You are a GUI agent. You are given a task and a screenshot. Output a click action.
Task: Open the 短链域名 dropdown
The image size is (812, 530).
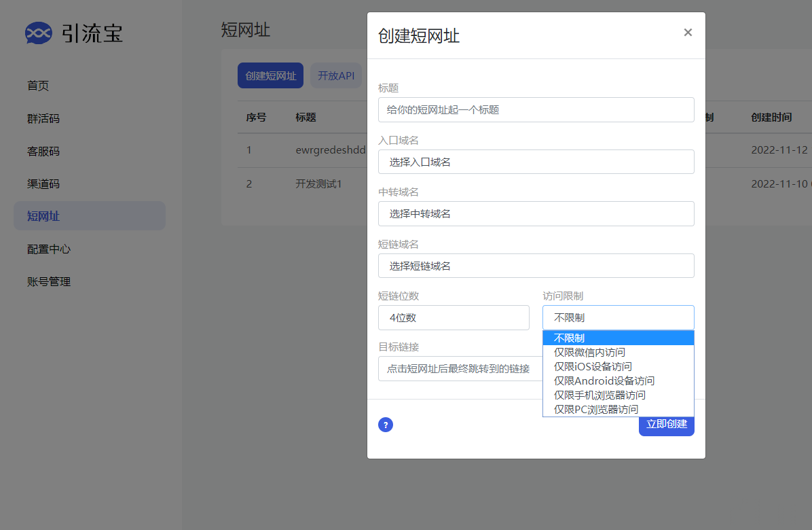click(x=536, y=266)
